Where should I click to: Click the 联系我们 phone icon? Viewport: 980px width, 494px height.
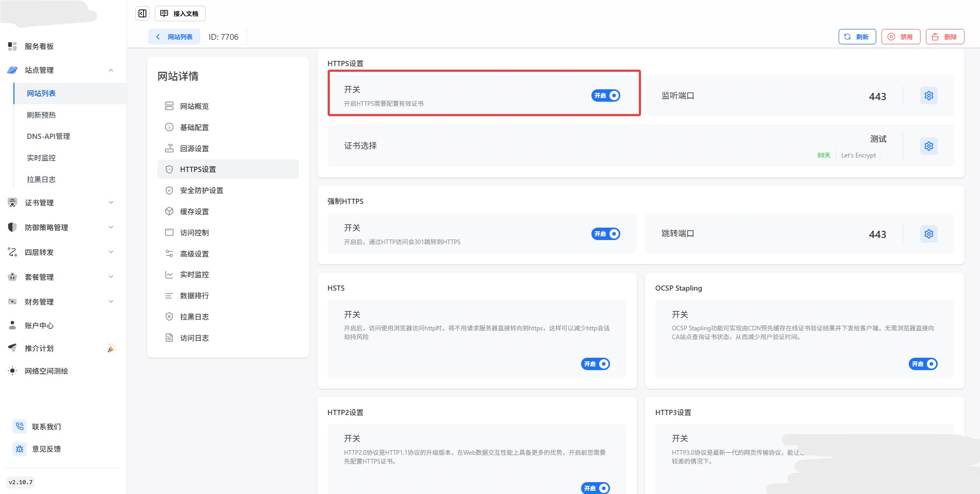tap(20, 426)
